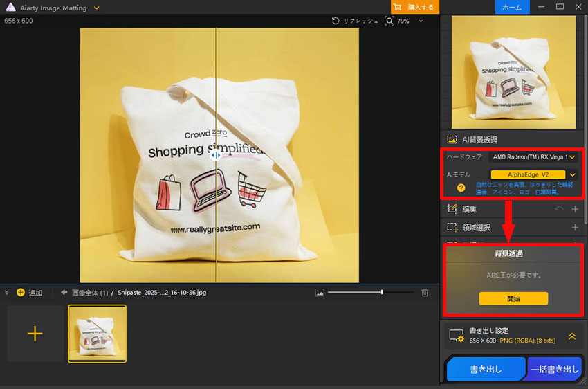The height and width of the screenshot is (389, 588).
Task: Open the Aiarty Image Matting title menu
Action: coord(96,8)
